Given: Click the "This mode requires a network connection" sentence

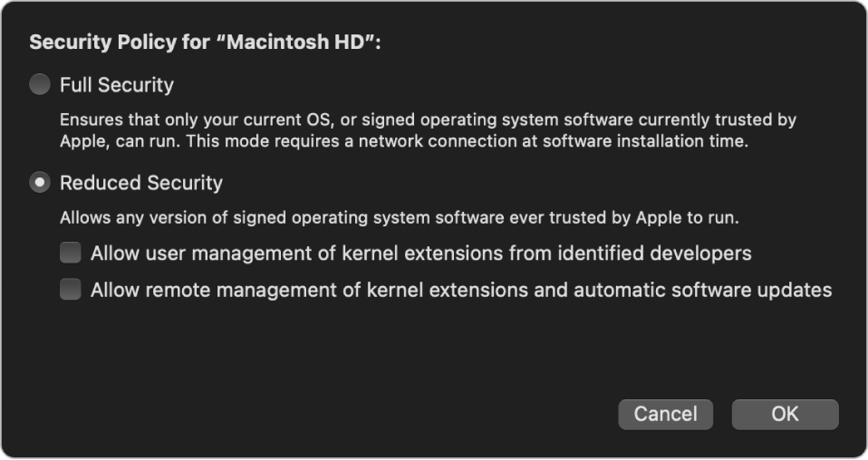Looking at the screenshot, I should point(468,141).
